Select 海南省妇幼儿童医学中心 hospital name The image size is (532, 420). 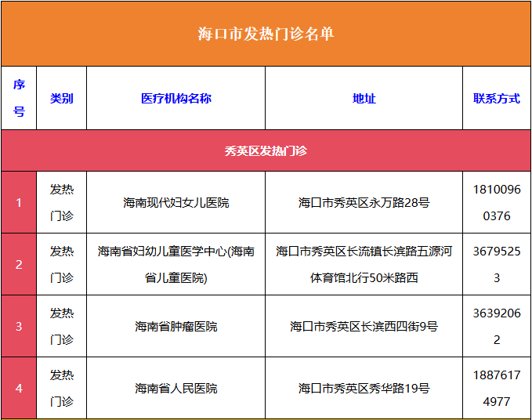[176, 264]
